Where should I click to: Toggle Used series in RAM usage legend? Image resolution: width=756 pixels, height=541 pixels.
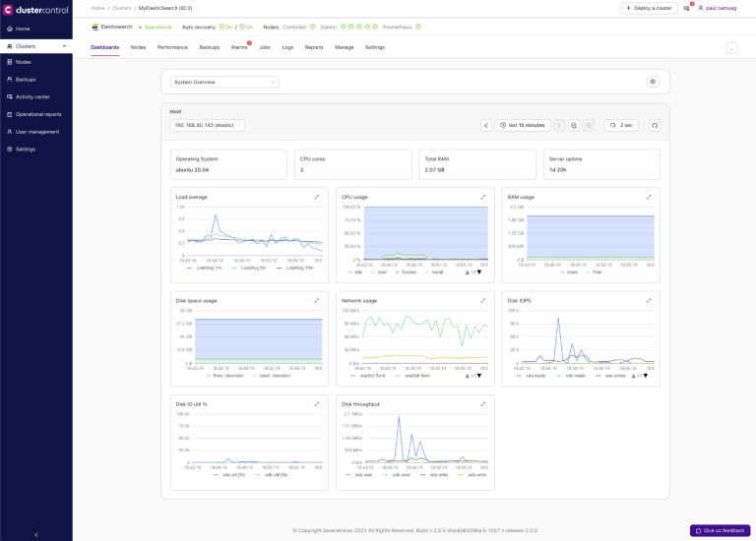pyautogui.click(x=571, y=272)
